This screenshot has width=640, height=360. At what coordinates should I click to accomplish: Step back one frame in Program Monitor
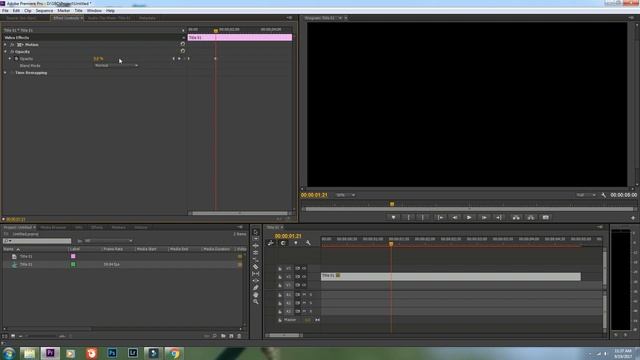click(455, 218)
